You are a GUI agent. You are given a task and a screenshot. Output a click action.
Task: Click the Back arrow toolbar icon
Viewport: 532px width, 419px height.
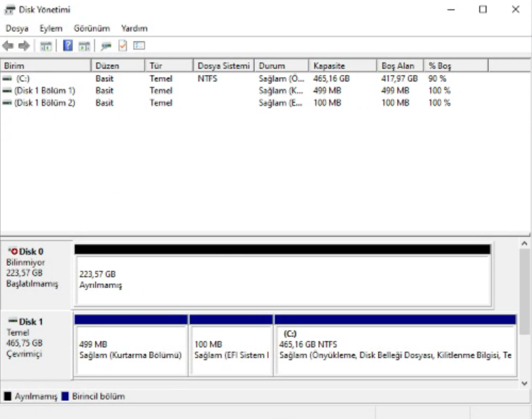[x=8, y=45]
